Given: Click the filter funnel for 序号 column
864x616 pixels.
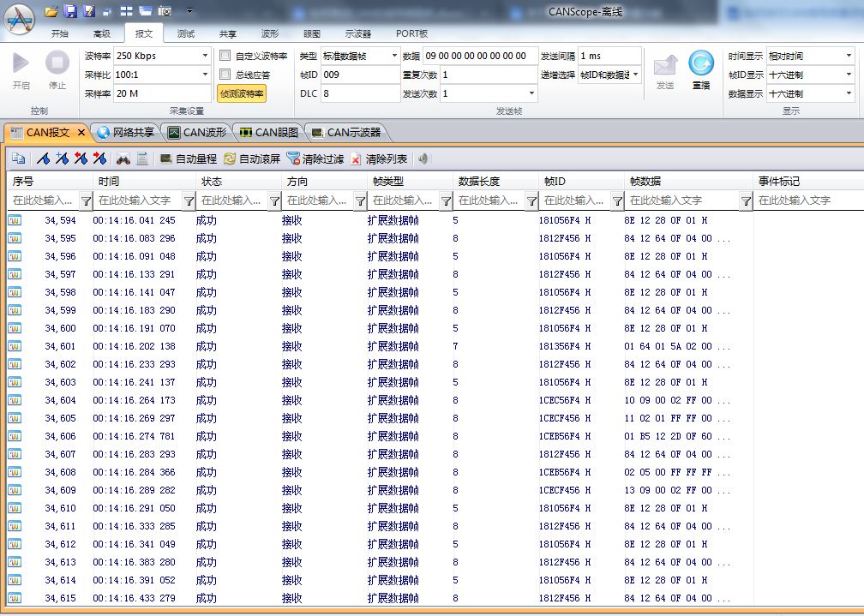Looking at the screenshot, I should [x=86, y=201].
